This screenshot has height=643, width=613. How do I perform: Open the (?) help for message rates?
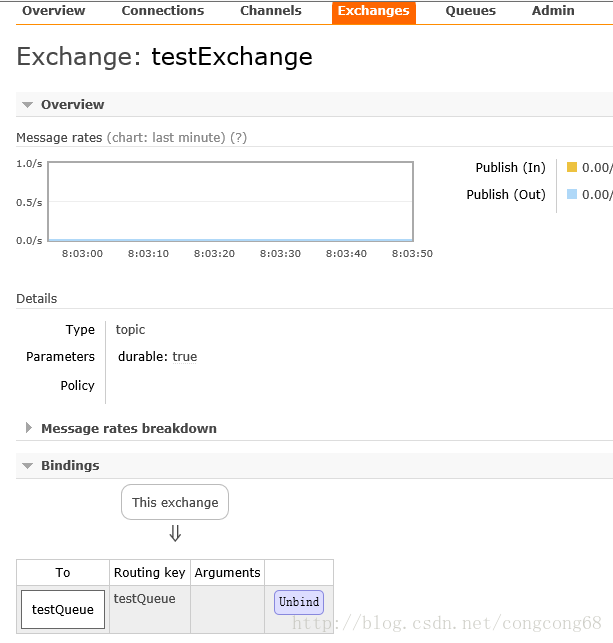238,137
